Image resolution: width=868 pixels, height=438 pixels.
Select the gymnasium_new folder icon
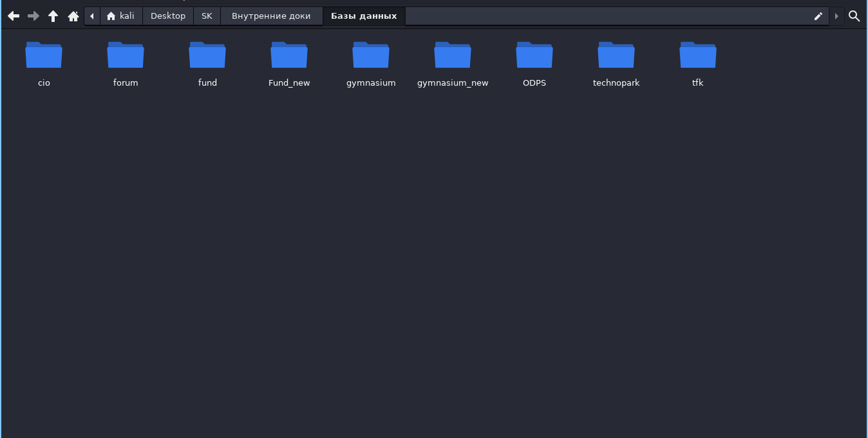452,55
